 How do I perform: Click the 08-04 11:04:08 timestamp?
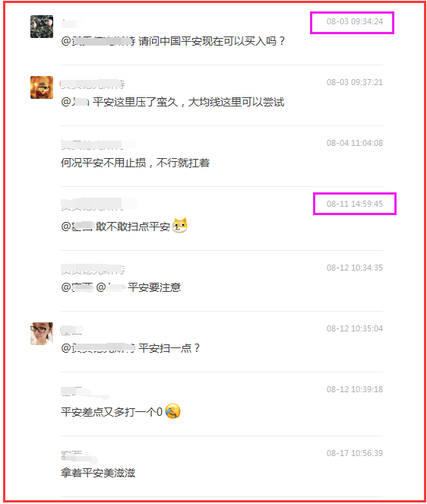355,143
